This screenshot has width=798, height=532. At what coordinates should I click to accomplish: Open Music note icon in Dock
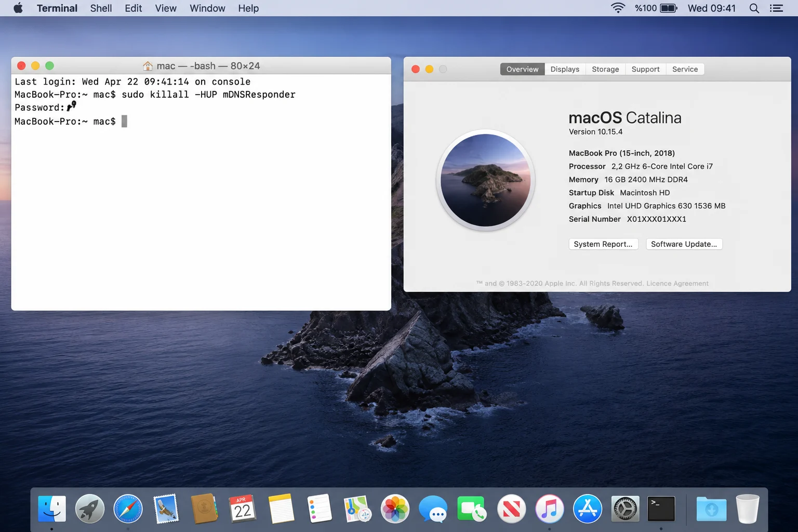click(x=549, y=509)
